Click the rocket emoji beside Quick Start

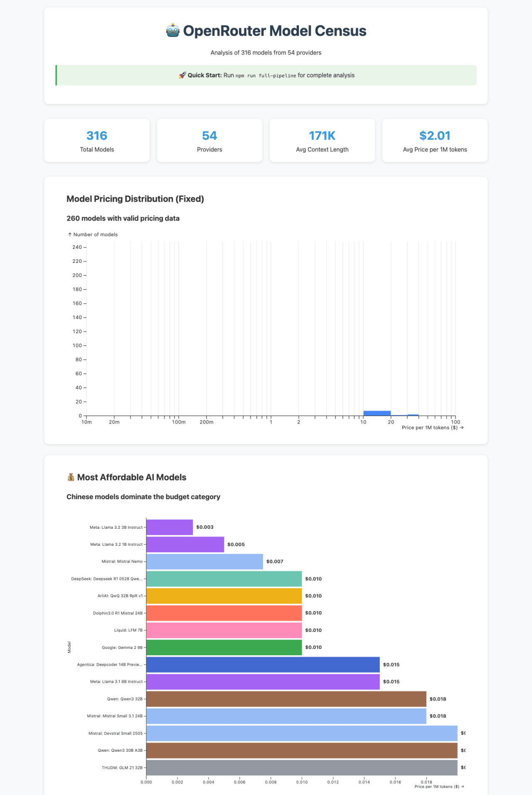click(x=182, y=75)
